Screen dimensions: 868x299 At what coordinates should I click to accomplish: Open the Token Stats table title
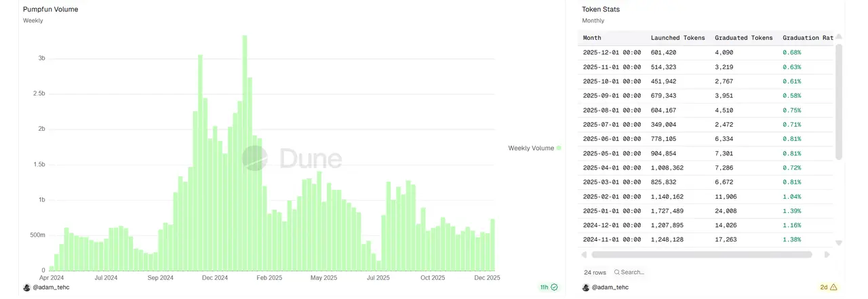(x=601, y=9)
